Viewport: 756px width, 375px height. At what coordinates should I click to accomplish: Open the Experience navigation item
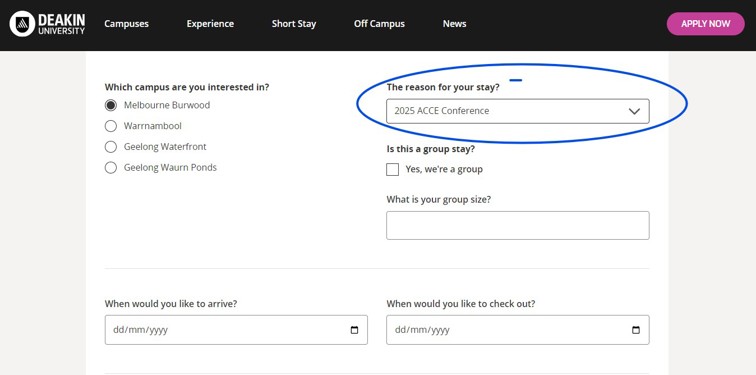[210, 24]
